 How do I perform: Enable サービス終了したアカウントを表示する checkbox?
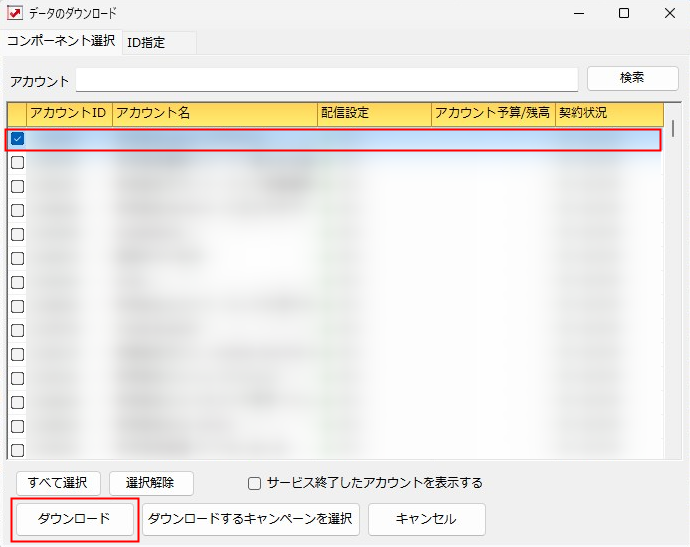[255, 483]
